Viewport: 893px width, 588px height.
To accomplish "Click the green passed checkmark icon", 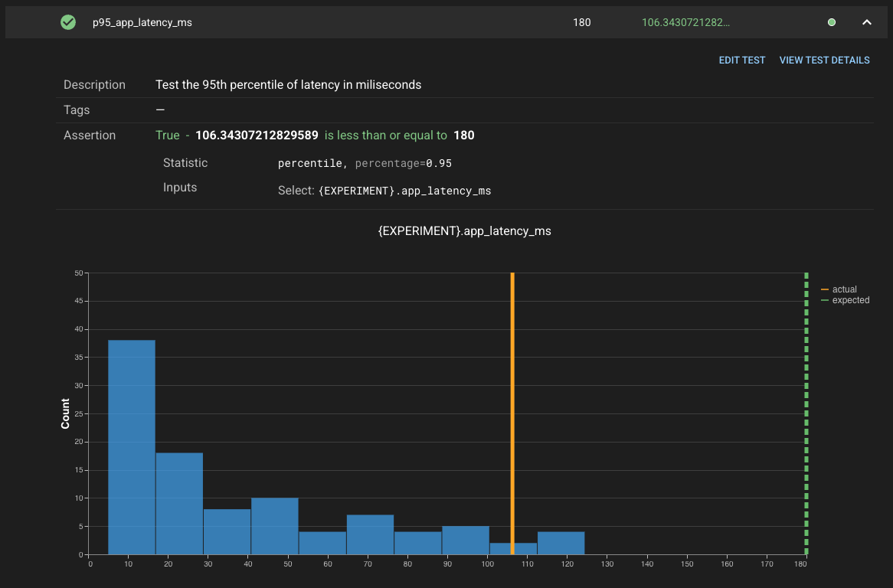I will (68, 22).
